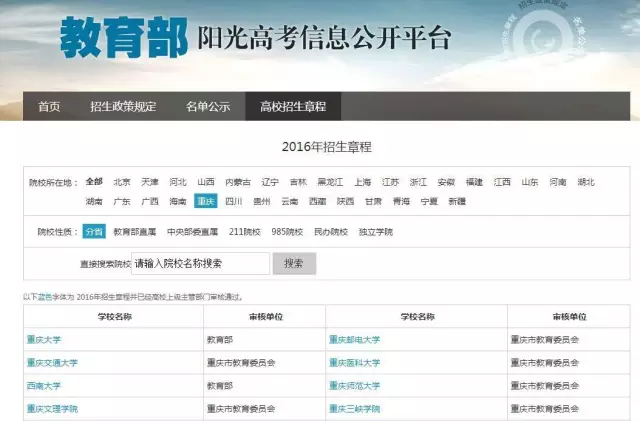The image size is (640, 421).
Task: Open the 首页 navigation tab
Action: tap(49, 107)
